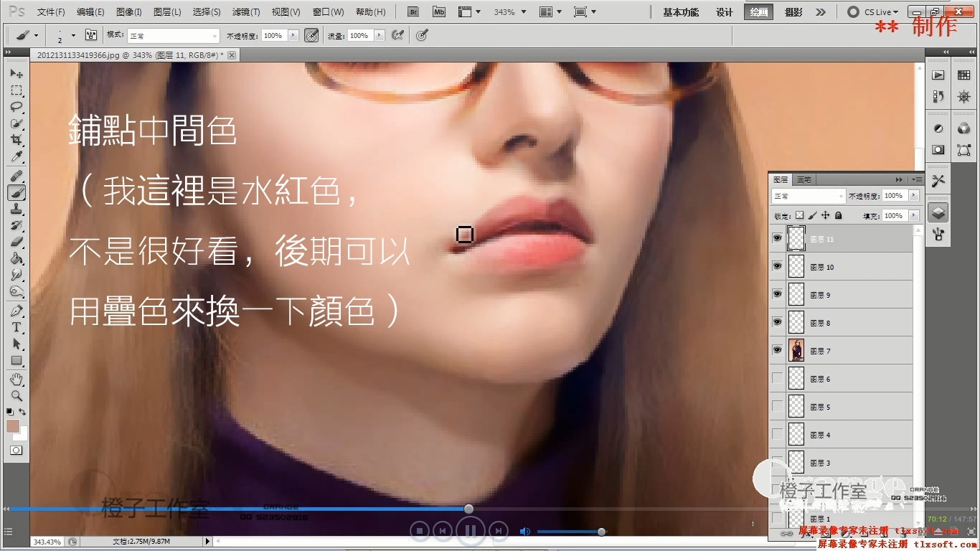Open the Adjustments panel icon
Viewport: 980px width, 551px height.
pos(938,128)
